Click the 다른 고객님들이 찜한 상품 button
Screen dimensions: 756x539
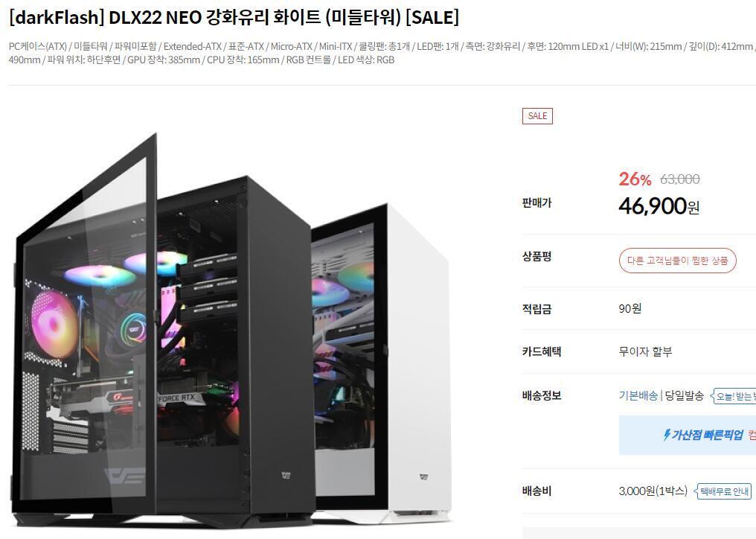(x=677, y=261)
